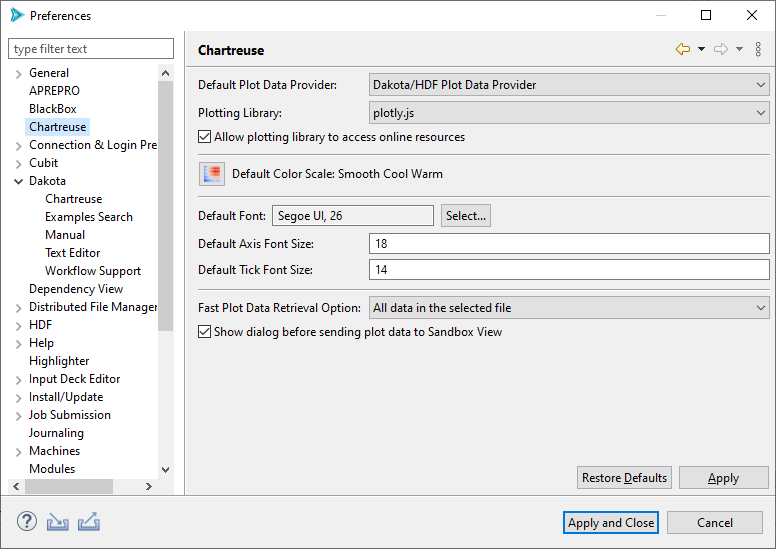Open the three-dot view menu icon

(x=758, y=49)
